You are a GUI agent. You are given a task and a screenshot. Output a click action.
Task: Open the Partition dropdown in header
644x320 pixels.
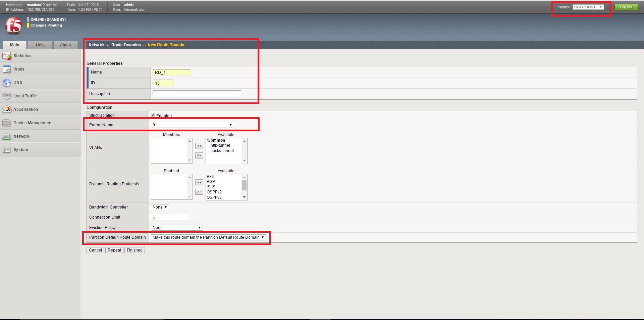coord(588,7)
